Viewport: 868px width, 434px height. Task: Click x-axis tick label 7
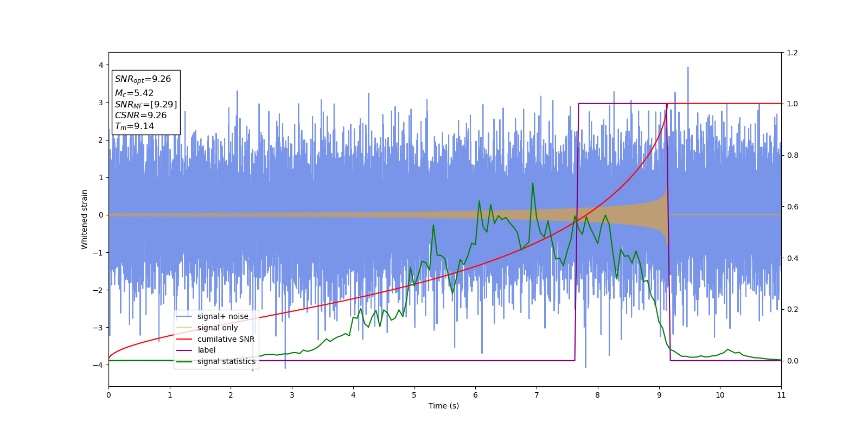click(537, 395)
